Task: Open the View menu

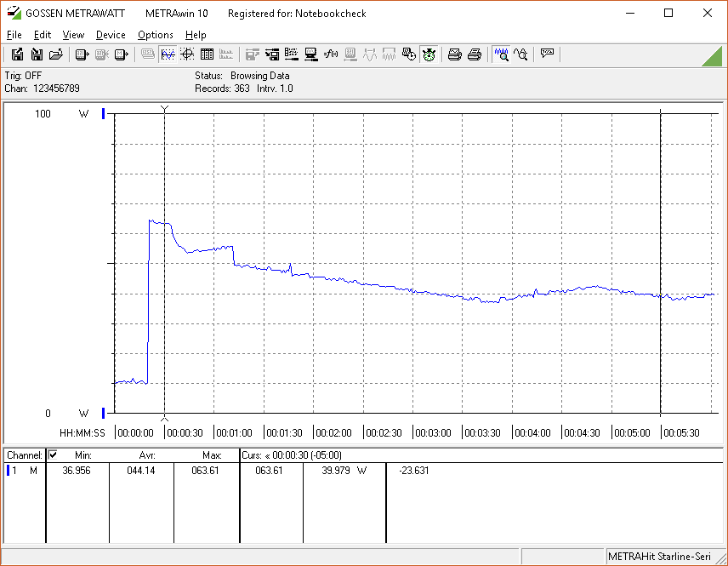Action: [x=73, y=35]
